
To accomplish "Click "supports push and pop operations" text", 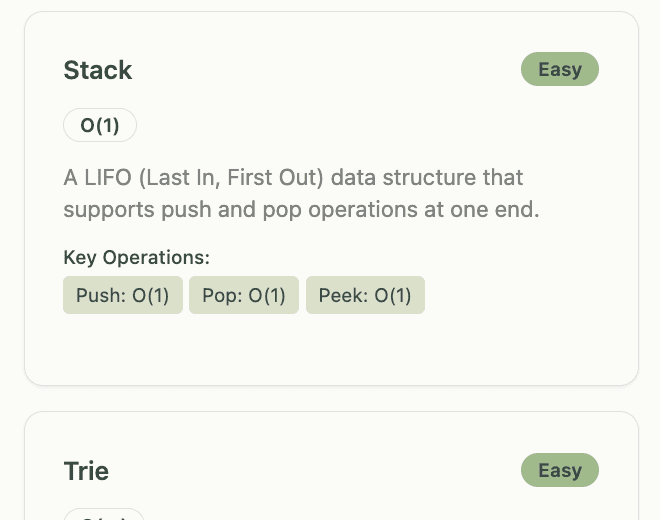I will click(x=220, y=211).
